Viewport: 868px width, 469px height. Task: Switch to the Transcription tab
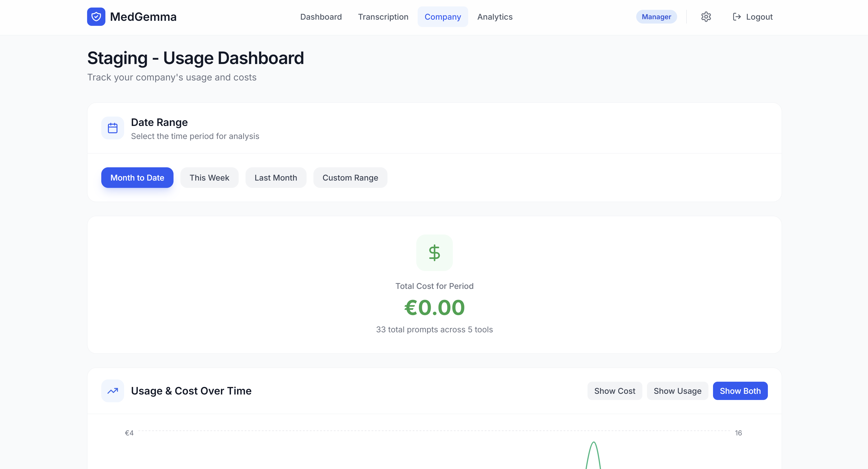[383, 16]
